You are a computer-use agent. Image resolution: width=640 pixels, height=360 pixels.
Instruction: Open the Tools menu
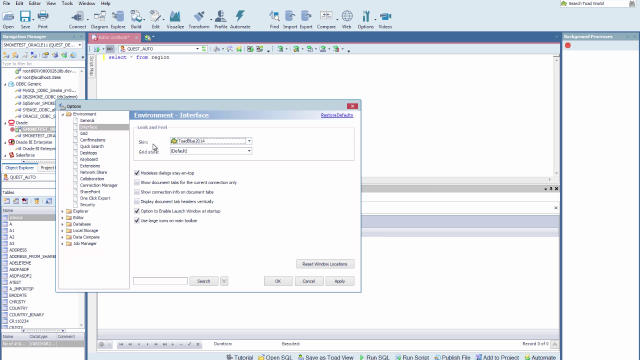pyautogui.click(x=67, y=3)
